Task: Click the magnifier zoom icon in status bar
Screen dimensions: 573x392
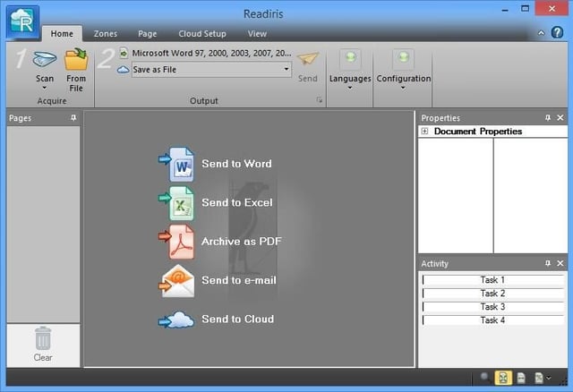Action: pos(485,377)
